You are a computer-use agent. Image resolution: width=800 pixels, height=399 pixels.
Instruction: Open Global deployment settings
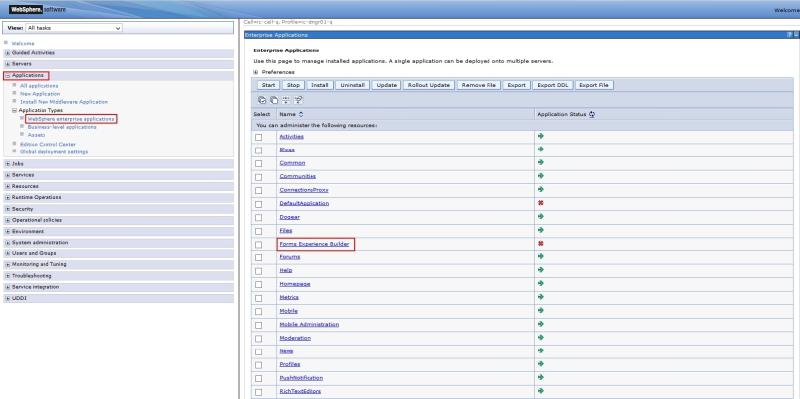click(54, 152)
